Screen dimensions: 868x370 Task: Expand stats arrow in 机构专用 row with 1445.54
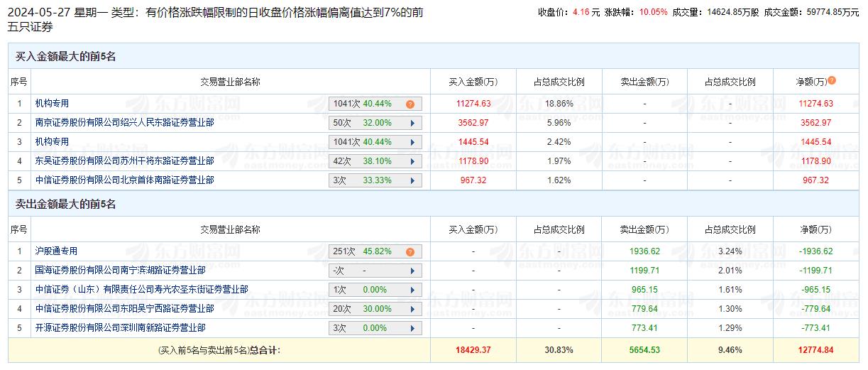coord(412,142)
